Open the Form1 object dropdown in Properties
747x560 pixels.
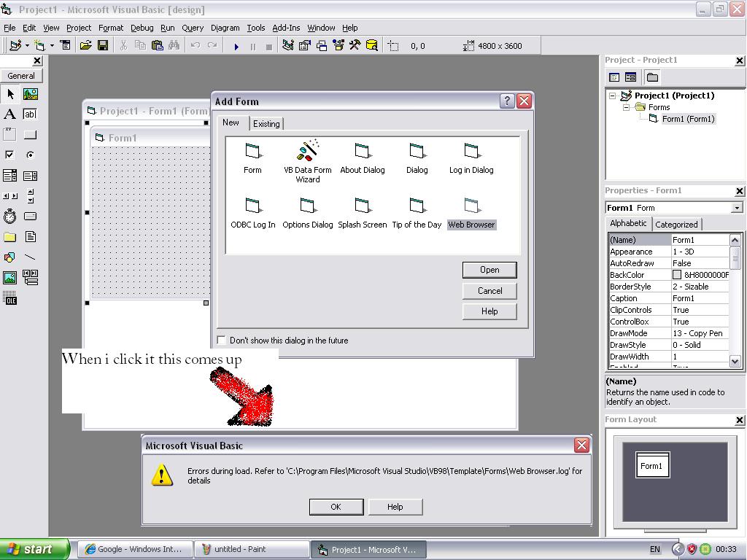737,208
